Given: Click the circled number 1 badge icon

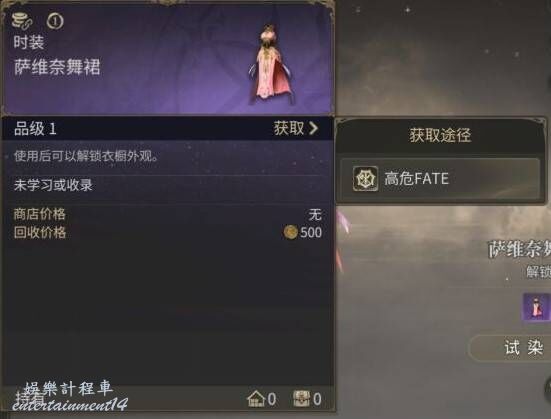Looking at the screenshot, I should [55, 21].
